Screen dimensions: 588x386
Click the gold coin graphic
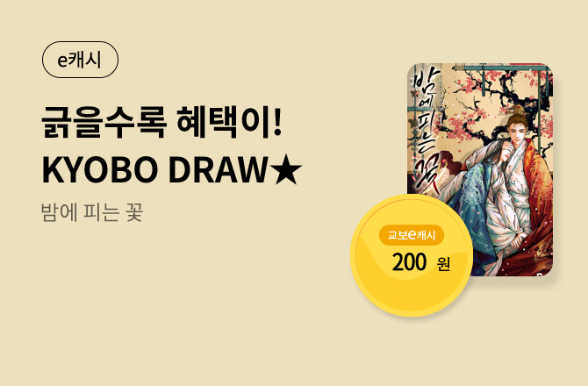(412, 255)
